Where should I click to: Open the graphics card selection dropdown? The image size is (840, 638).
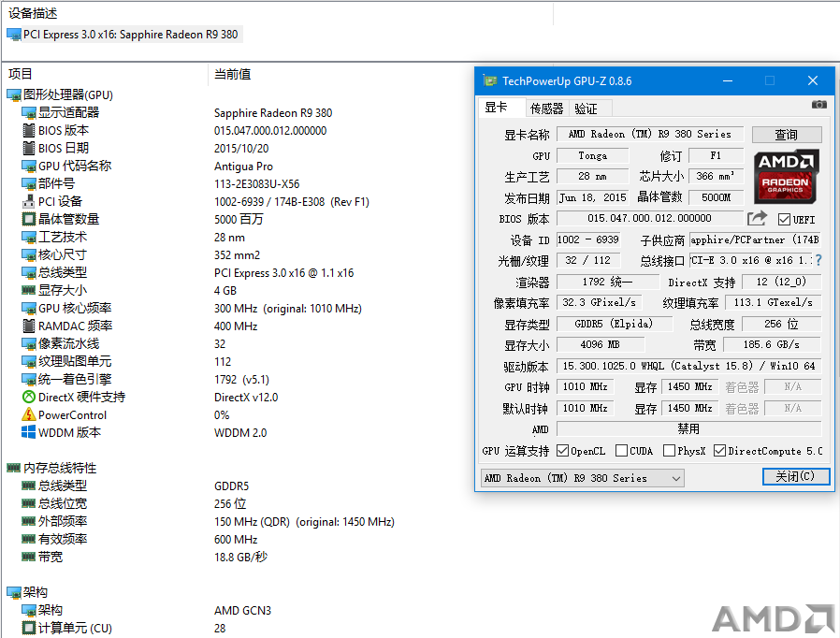coord(583,478)
